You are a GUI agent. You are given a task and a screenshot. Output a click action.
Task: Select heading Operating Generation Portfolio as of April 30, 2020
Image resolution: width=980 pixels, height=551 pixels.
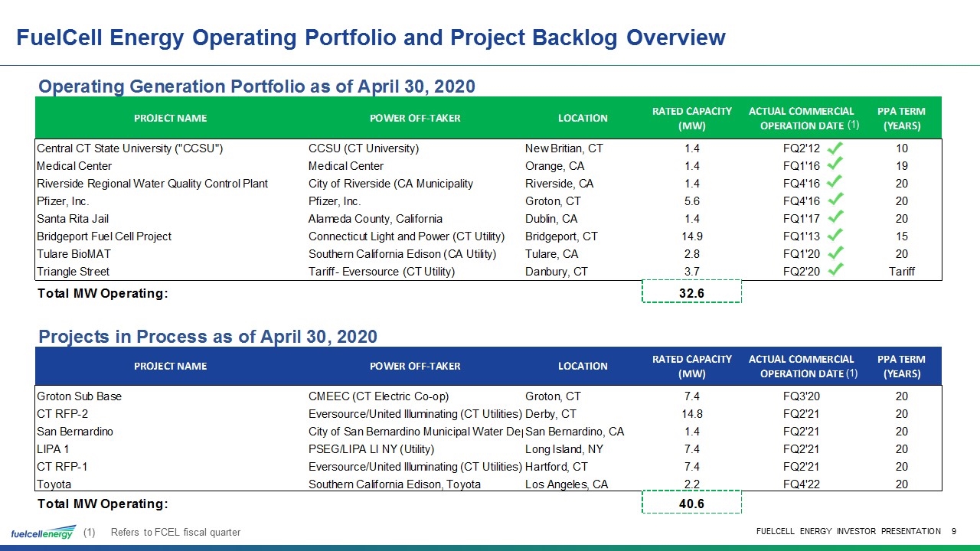point(256,86)
